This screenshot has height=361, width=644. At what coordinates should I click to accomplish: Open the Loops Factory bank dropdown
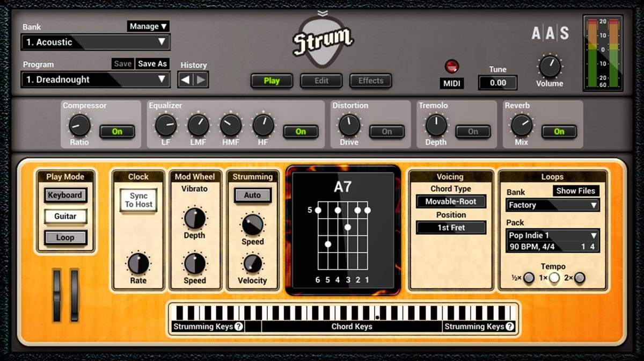[553, 205]
